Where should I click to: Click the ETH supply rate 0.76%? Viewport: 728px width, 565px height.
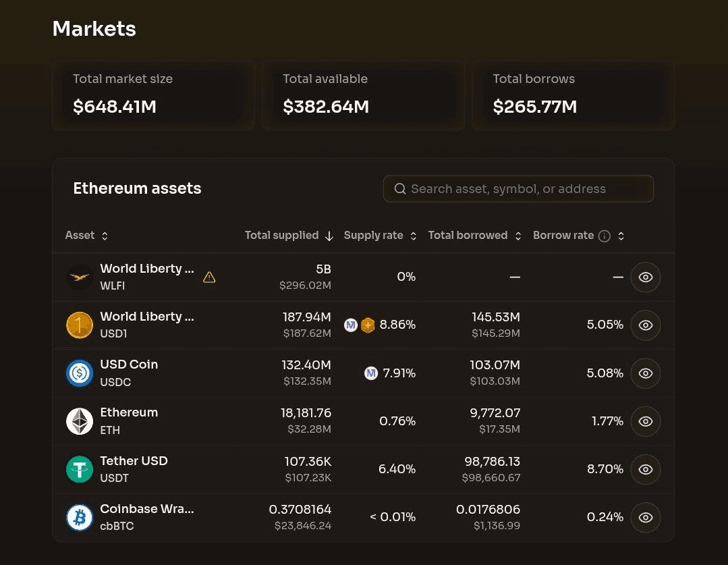[x=397, y=421]
